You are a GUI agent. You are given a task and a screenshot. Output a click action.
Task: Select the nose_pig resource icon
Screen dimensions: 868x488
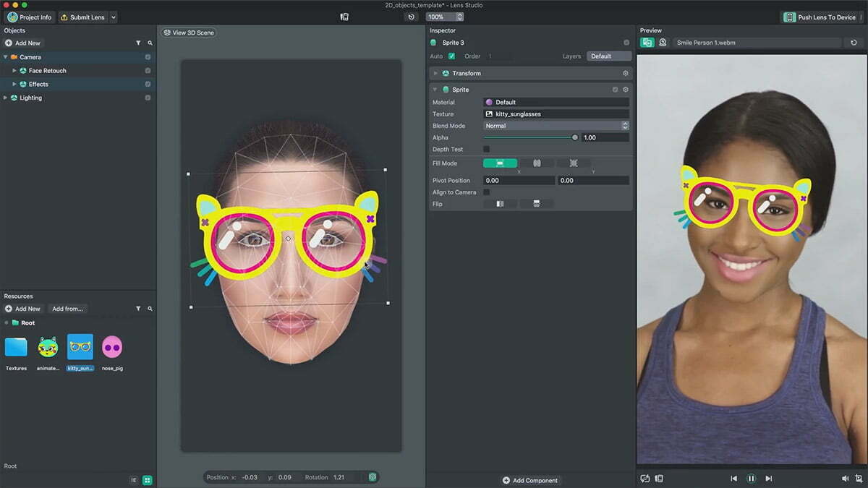pyautogui.click(x=112, y=348)
